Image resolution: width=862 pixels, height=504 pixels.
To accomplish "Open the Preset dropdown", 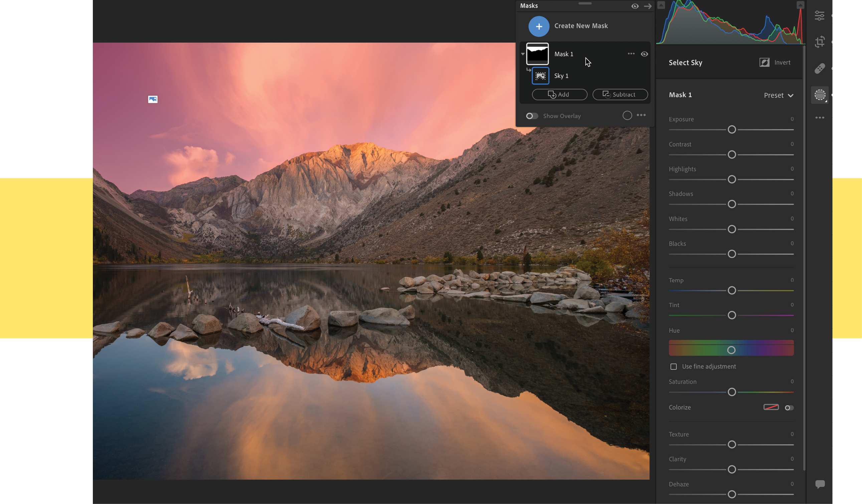I will coord(779,95).
